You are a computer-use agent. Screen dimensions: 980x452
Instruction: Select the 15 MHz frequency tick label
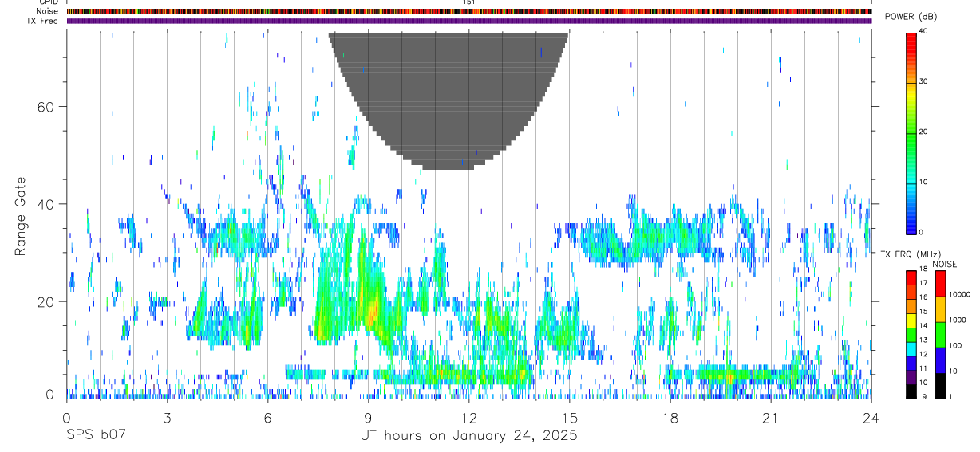[923, 312]
